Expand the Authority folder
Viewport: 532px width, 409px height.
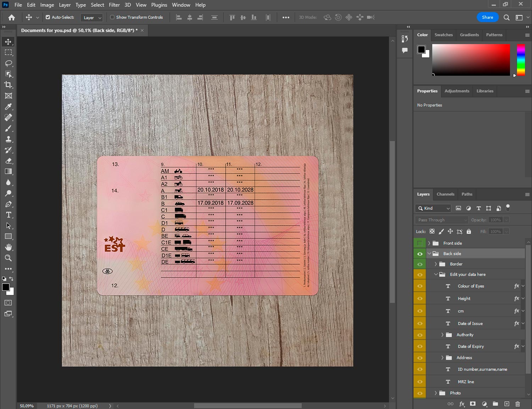tap(442, 335)
